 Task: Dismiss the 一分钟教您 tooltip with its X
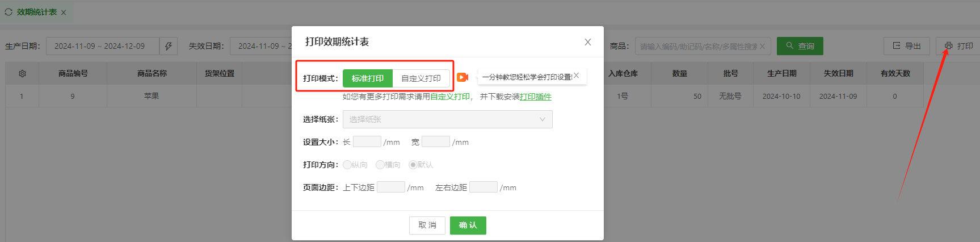pyautogui.click(x=577, y=76)
